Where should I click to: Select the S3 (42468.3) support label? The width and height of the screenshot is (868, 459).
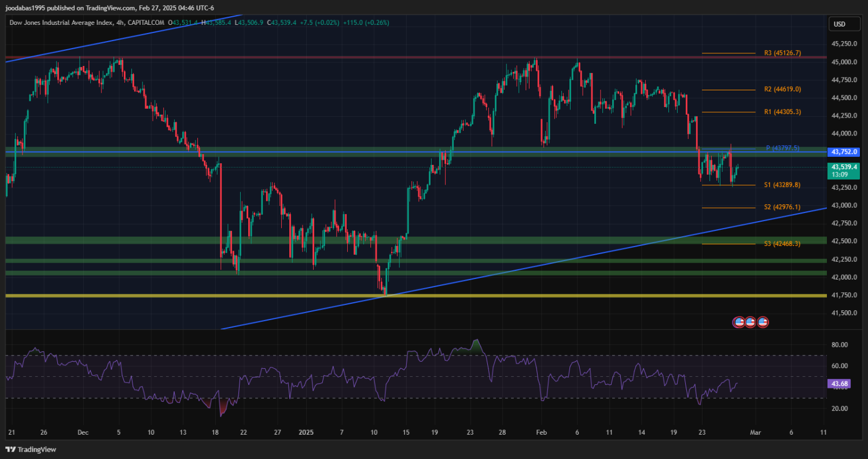(782, 244)
